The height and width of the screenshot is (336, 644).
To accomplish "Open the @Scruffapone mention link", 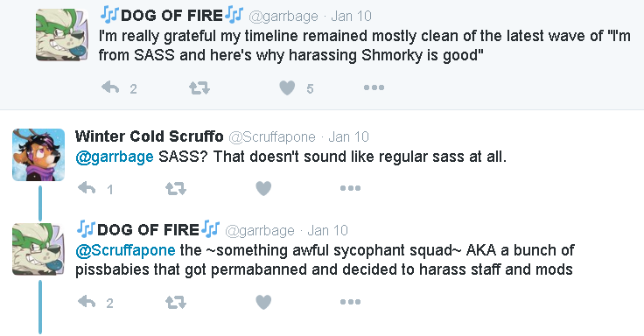I will 125,250.
